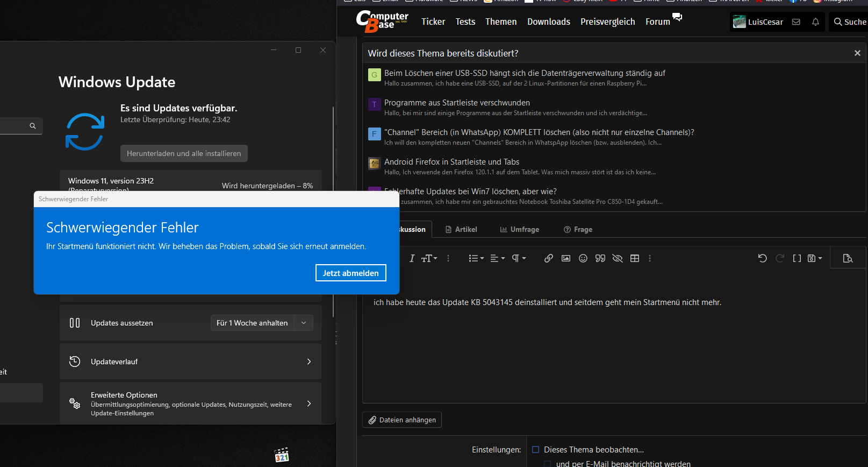868x467 pixels.
Task: Toggle BB code mode with the brackets icon
Action: click(797, 258)
